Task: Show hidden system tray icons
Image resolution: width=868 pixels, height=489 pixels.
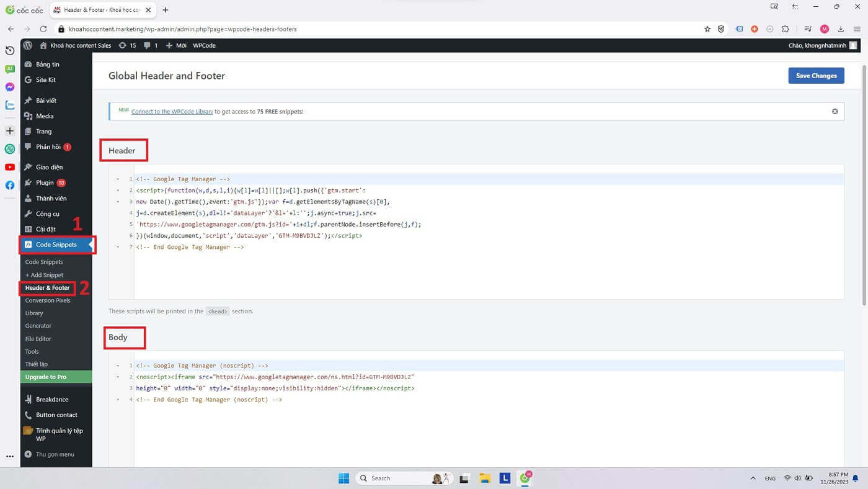Action: click(x=753, y=478)
